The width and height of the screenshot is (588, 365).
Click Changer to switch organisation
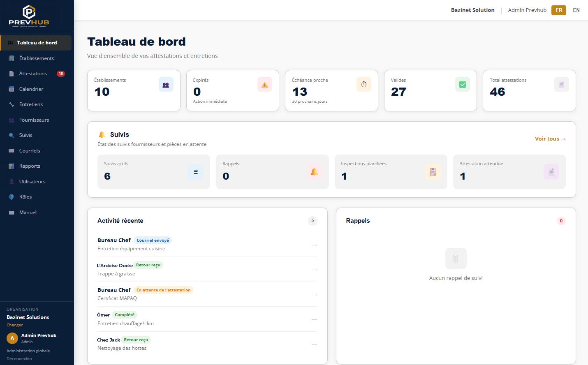click(x=15, y=325)
